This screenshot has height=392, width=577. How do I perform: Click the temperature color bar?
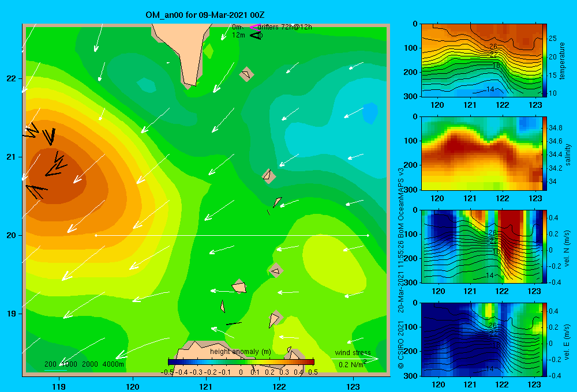(545, 61)
